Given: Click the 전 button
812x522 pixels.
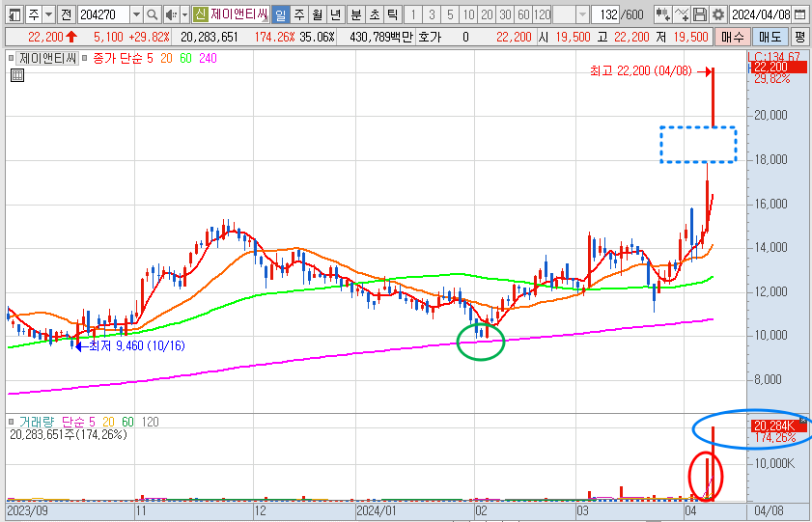Looking at the screenshot, I should pyautogui.click(x=66, y=14).
